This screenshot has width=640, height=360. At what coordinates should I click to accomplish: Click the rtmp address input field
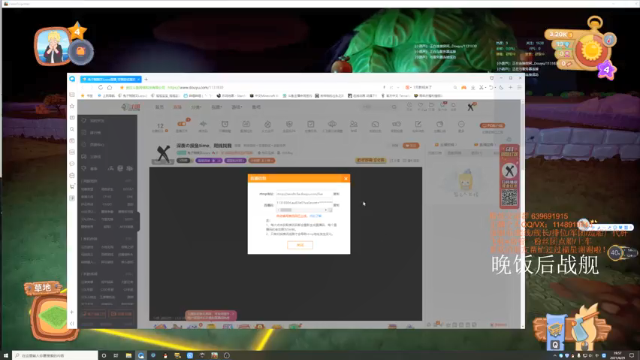point(304,194)
